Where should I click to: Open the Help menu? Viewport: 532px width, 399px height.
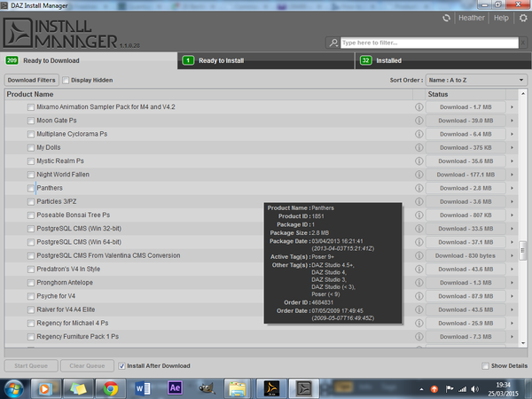coord(501,18)
